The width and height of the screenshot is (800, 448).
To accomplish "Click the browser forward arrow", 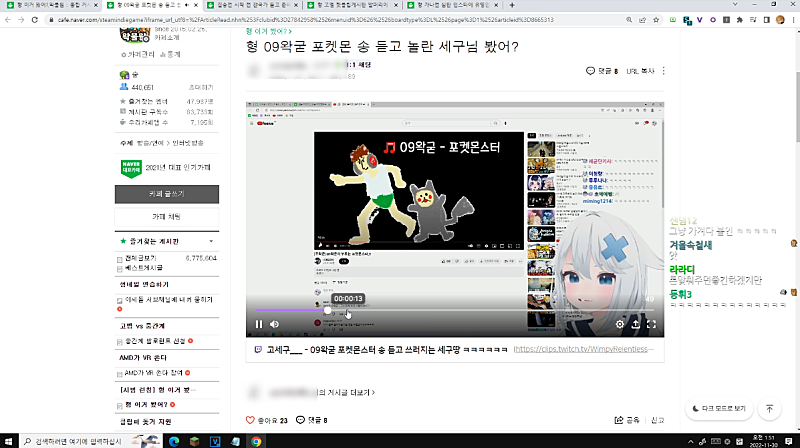I will point(21,20).
